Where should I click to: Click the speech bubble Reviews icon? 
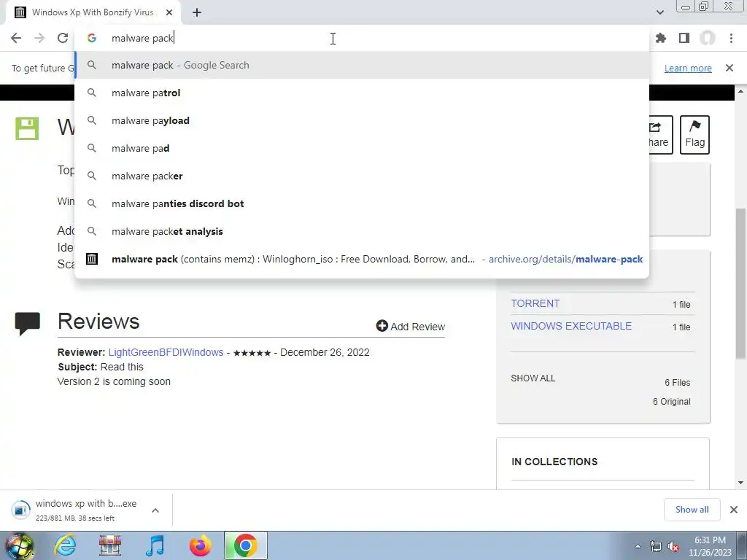27,324
